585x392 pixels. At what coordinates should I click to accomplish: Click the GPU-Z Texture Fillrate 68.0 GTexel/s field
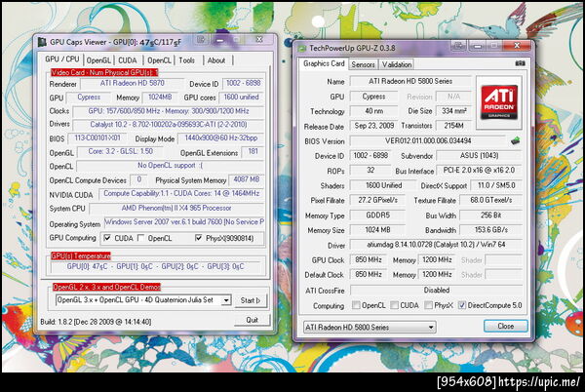491,200
